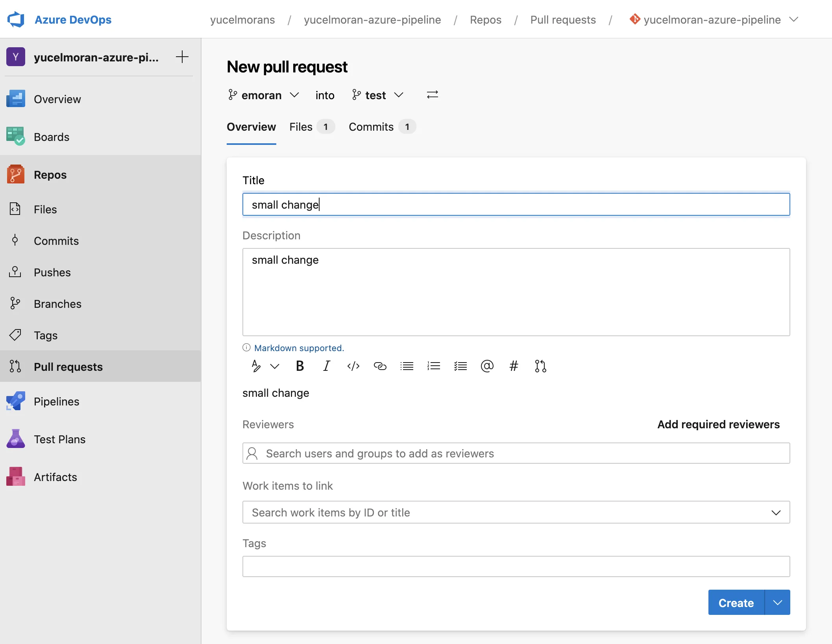This screenshot has height=644, width=832.
Task: Insert a hyperlink in description
Action: [380, 366]
